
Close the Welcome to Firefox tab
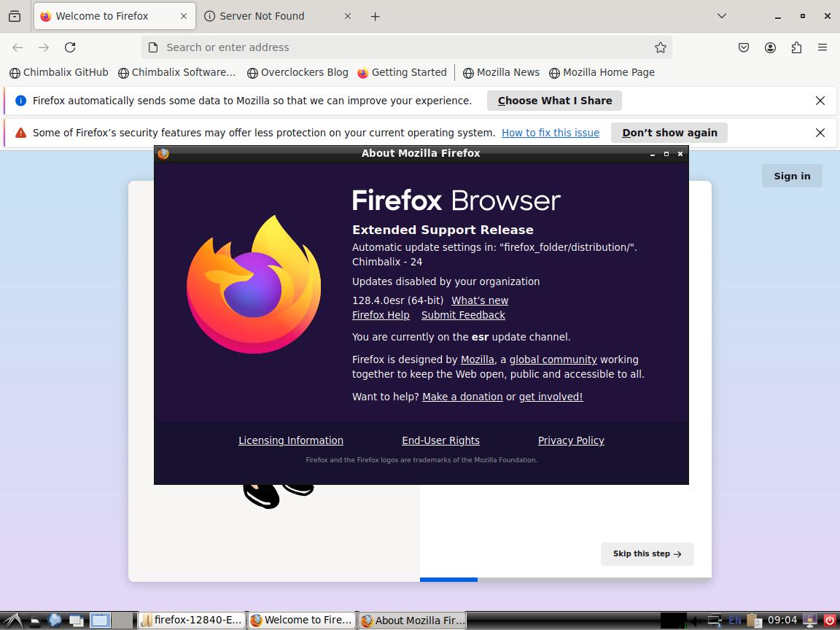(184, 16)
